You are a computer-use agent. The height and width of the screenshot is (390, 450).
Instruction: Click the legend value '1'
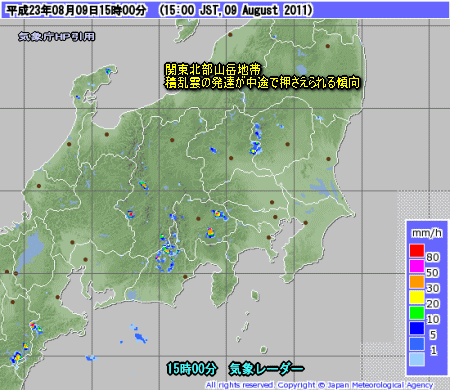tap(433, 350)
